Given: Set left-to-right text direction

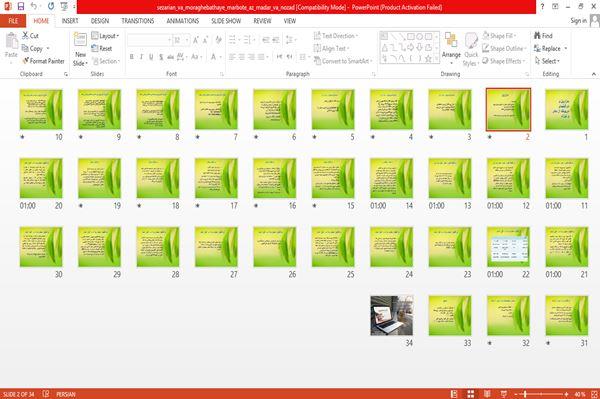Looking at the screenshot, I should click(x=280, y=57).
